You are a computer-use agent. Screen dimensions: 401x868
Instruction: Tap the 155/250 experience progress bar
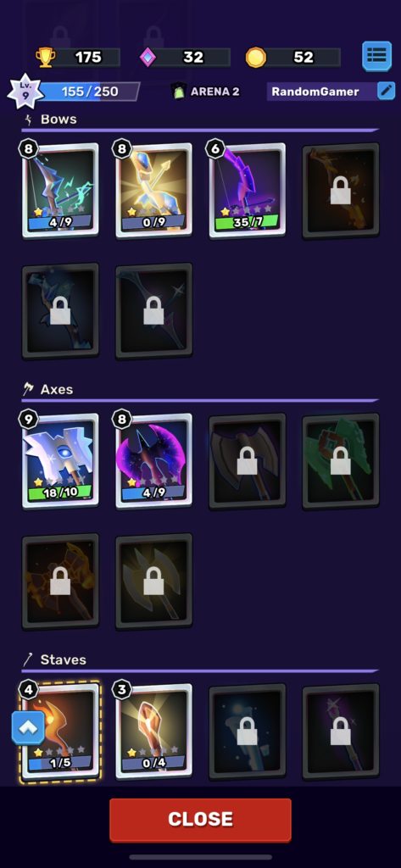click(x=89, y=92)
